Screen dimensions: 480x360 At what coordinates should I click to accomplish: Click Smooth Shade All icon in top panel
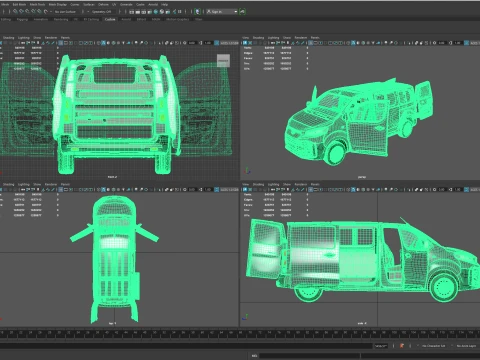(x=103, y=189)
